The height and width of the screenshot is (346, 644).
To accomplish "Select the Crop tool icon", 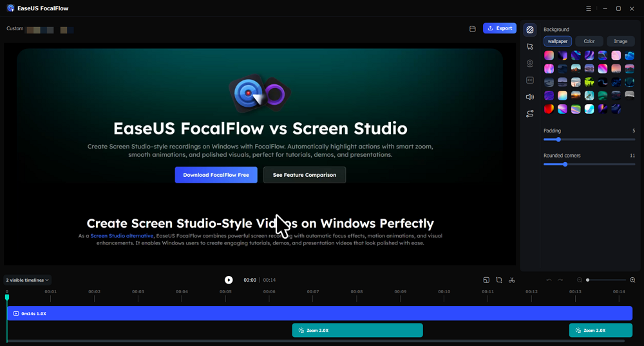I will (499, 280).
